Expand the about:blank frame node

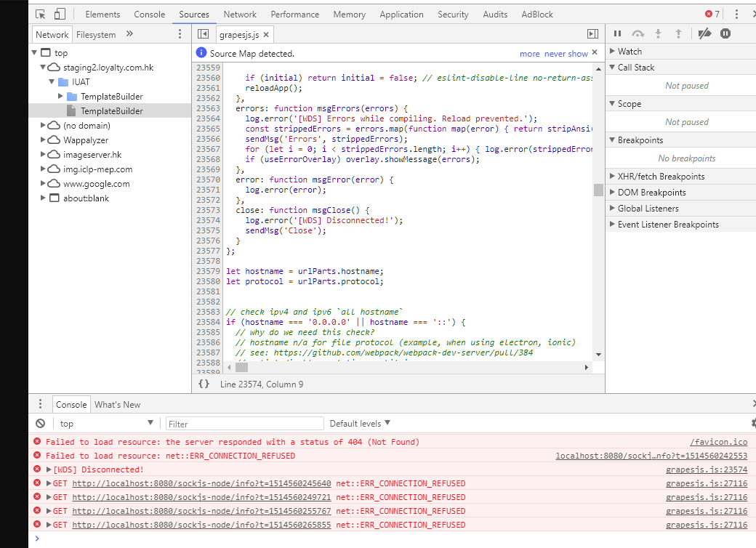tap(43, 197)
